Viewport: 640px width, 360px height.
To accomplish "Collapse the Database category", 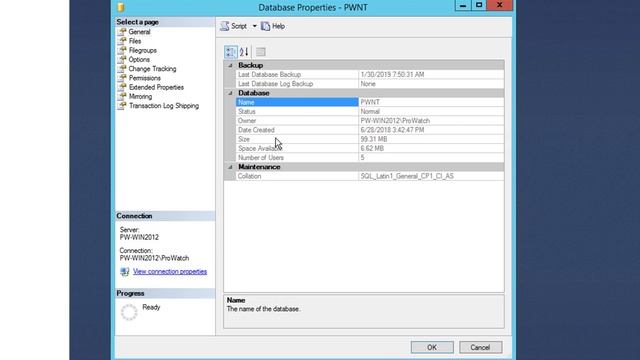I will (230, 93).
